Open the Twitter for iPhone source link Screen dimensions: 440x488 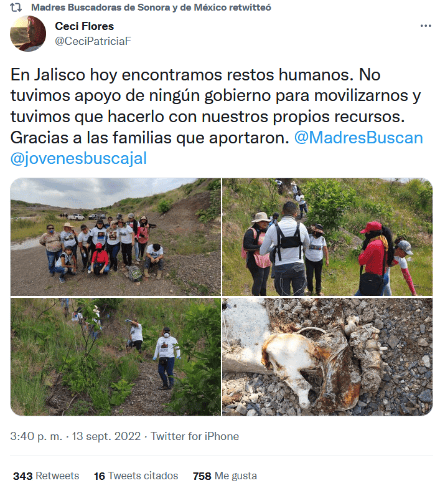tap(195, 436)
